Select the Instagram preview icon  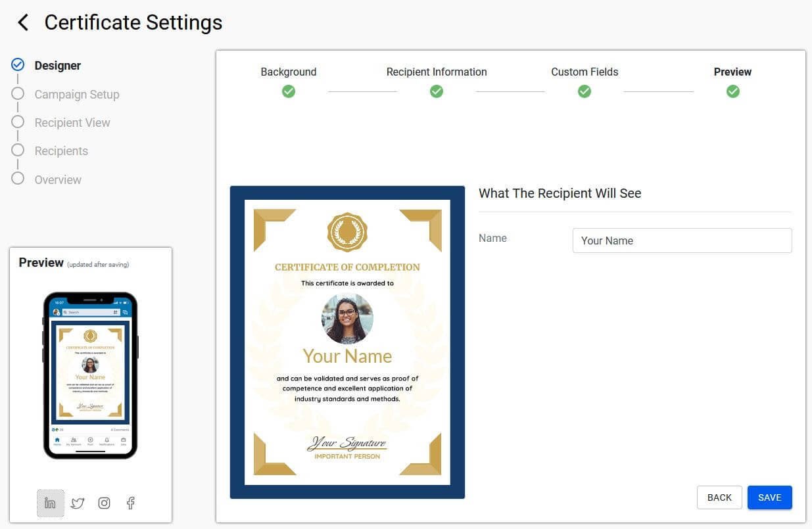tap(103, 503)
